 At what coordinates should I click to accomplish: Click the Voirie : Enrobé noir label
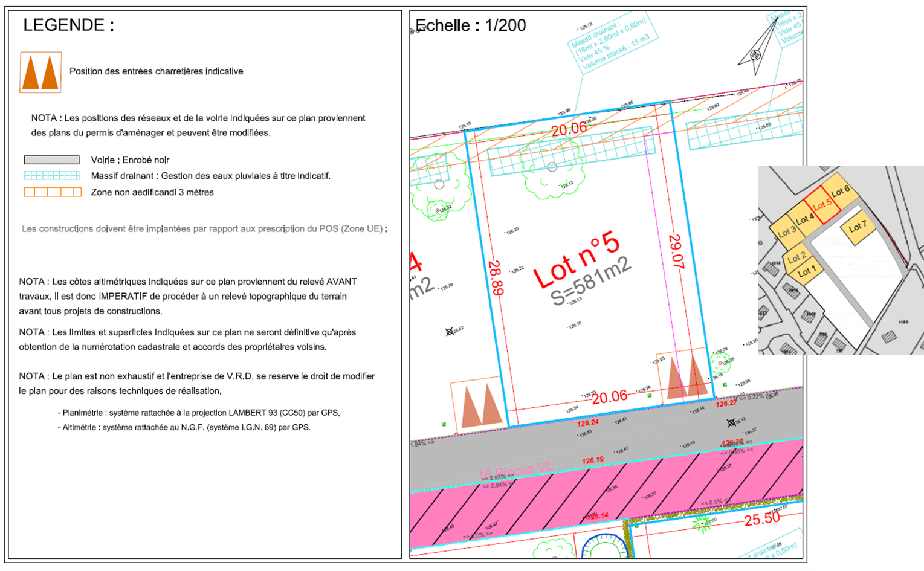coord(130,160)
